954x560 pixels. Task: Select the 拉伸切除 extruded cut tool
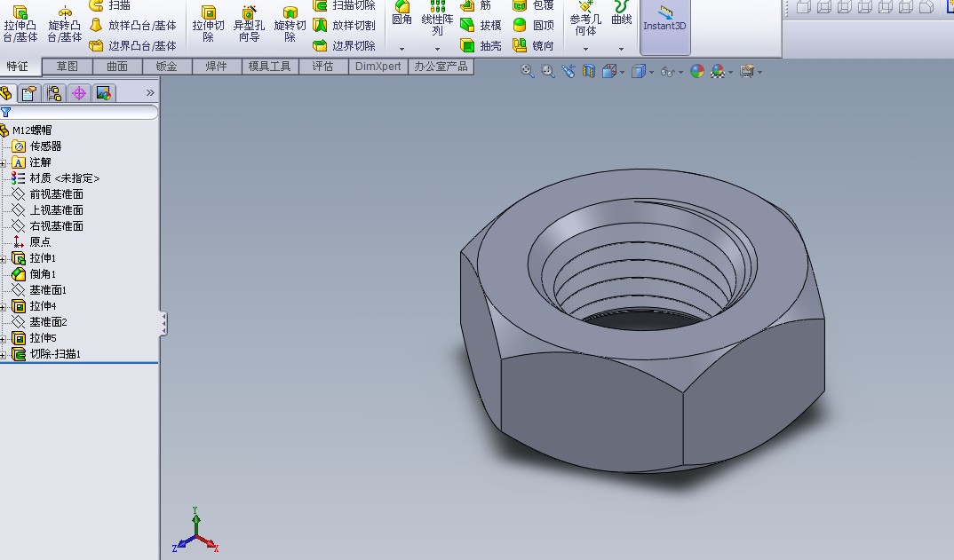click(x=208, y=24)
